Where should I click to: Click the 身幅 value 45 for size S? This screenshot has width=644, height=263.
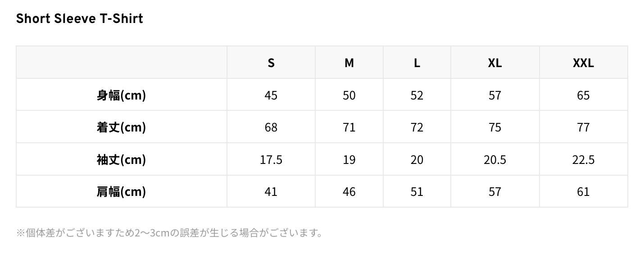click(271, 95)
